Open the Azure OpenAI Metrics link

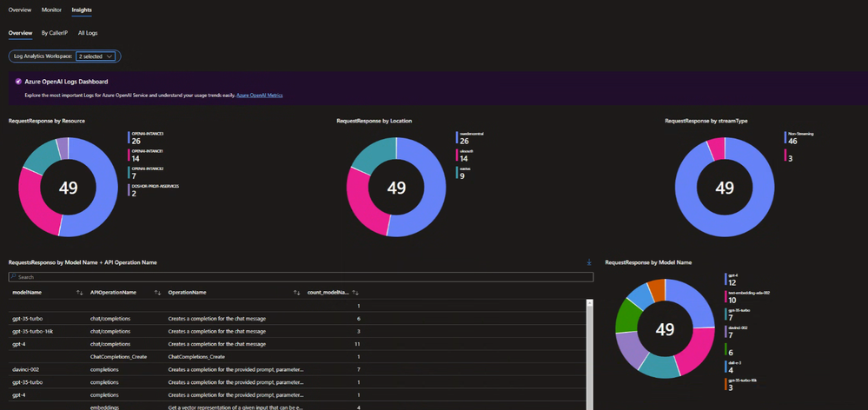260,96
